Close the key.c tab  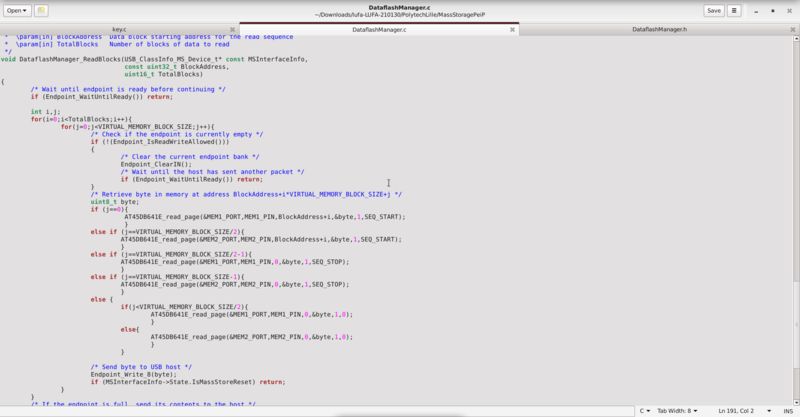click(x=233, y=30)
